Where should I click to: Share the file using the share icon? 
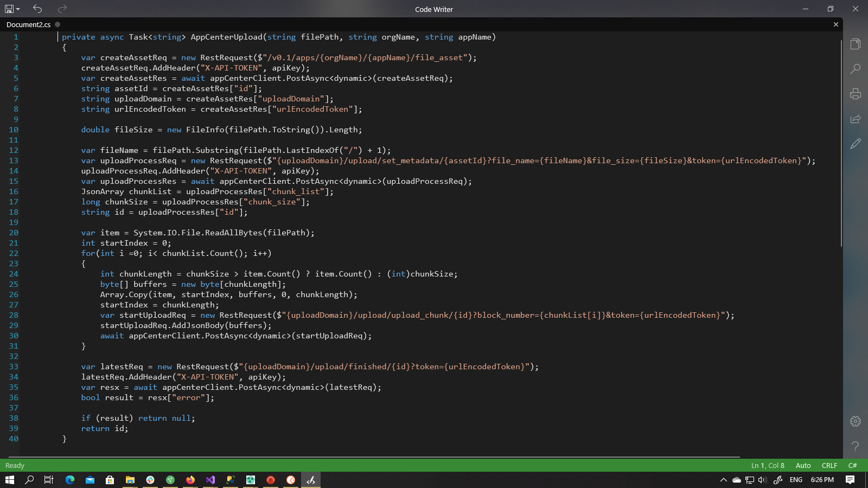(856, 119)
